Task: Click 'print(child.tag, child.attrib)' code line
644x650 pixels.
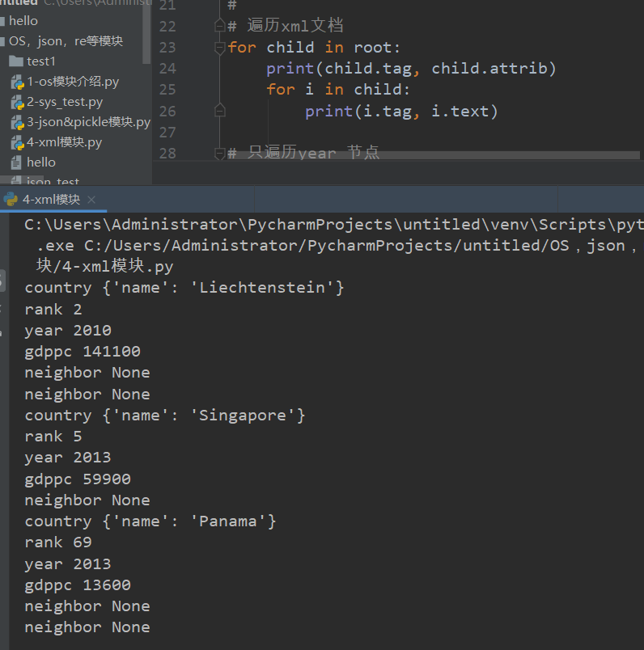Action: click(x=411, y=69)
